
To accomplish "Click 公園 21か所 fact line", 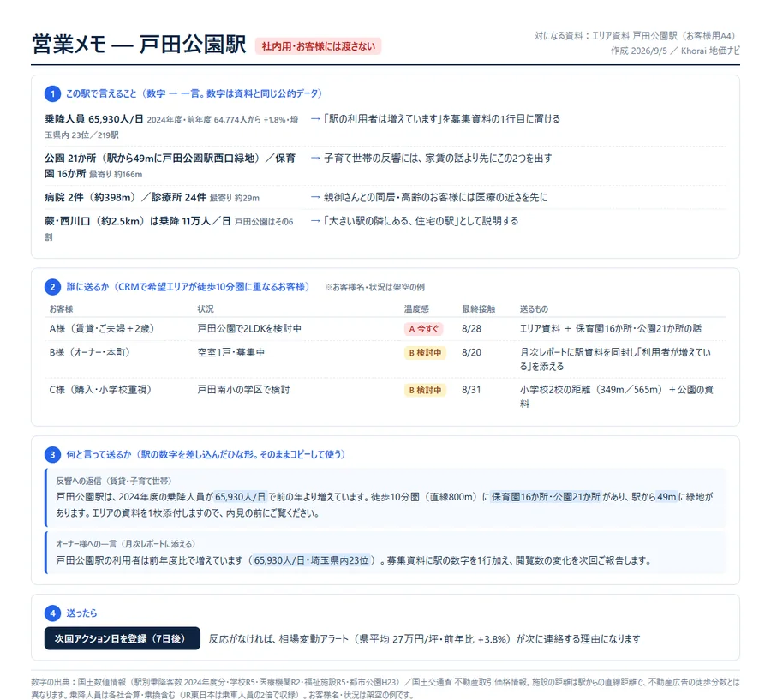I will pyautogui.click(x=170, y=165).
